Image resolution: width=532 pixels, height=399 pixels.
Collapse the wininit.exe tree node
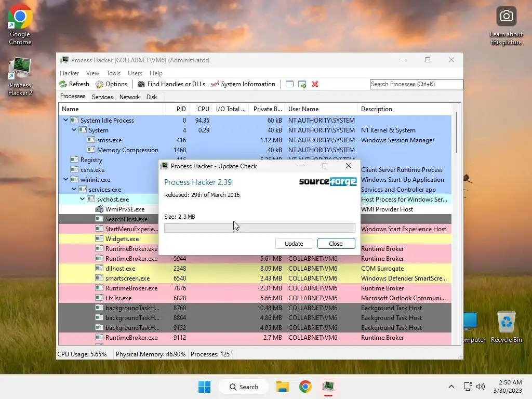(x=66, y=179)
